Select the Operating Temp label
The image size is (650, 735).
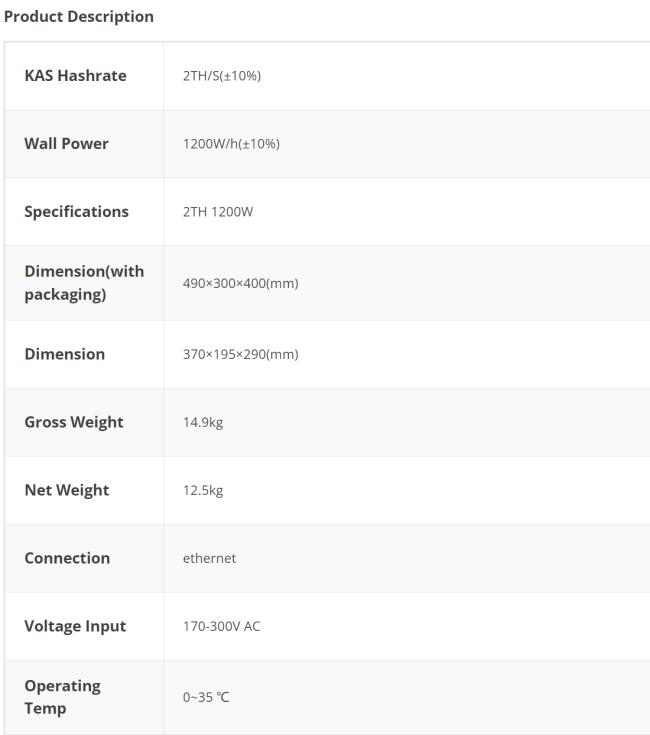62,697
